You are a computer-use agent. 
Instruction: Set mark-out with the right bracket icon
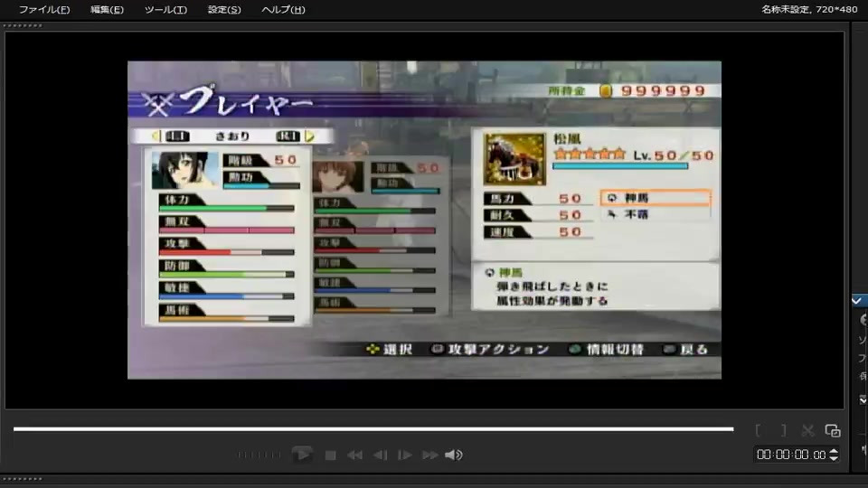coord(783,430)
